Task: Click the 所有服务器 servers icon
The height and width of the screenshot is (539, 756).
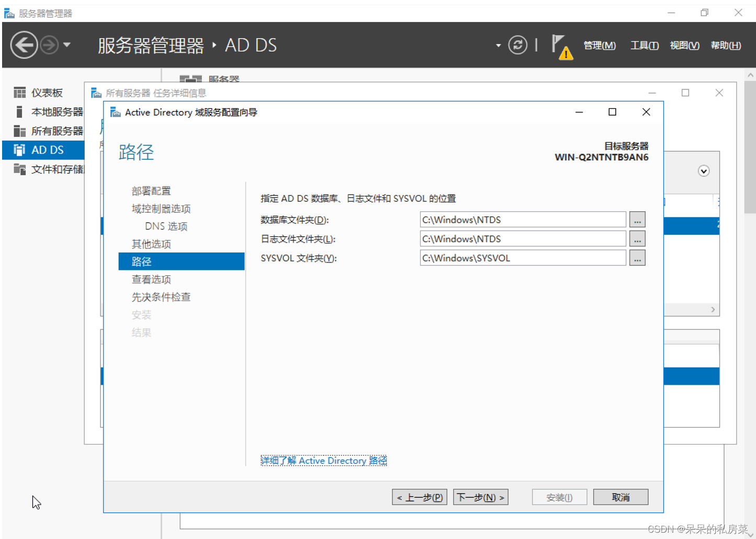Action: (x=20, y=131)
